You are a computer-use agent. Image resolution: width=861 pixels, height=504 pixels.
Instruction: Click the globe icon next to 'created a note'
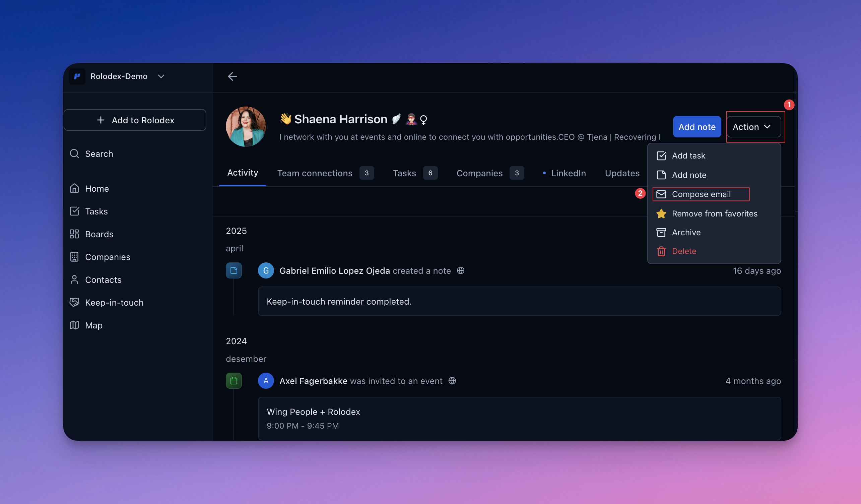coord(461,270)
